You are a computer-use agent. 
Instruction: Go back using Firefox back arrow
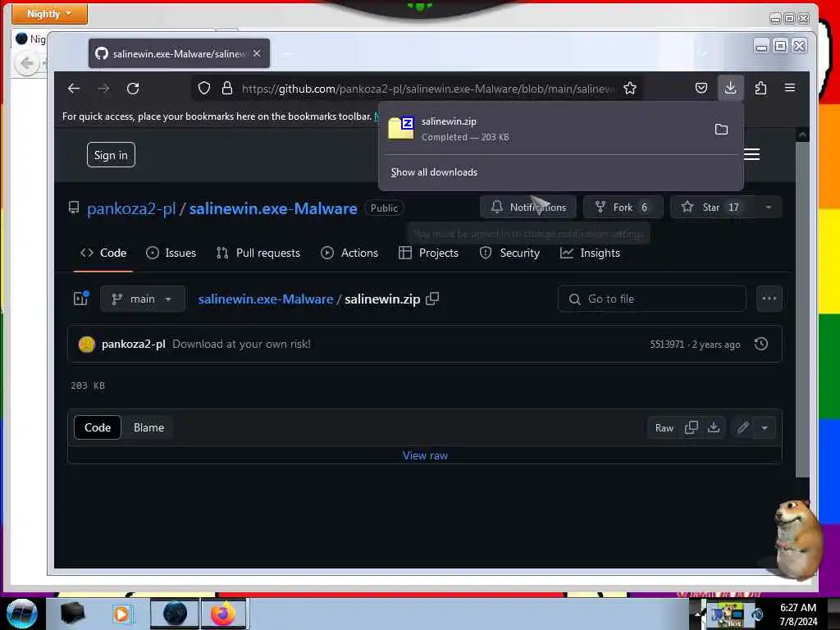74,89
